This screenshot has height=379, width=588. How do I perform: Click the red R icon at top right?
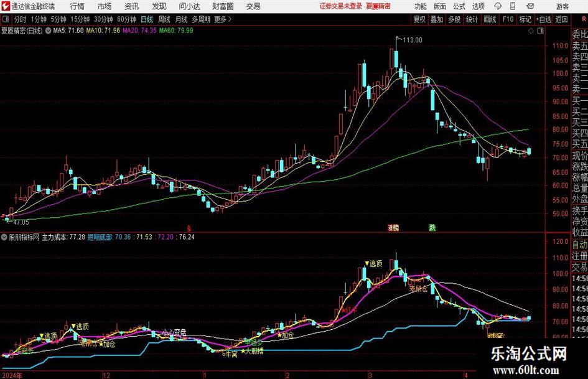[584, 19]
